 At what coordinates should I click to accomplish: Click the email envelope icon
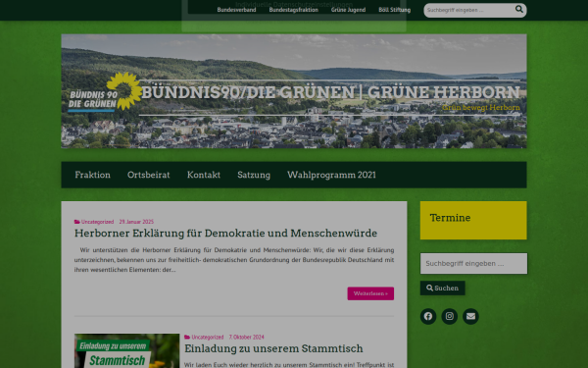[470, 316]
